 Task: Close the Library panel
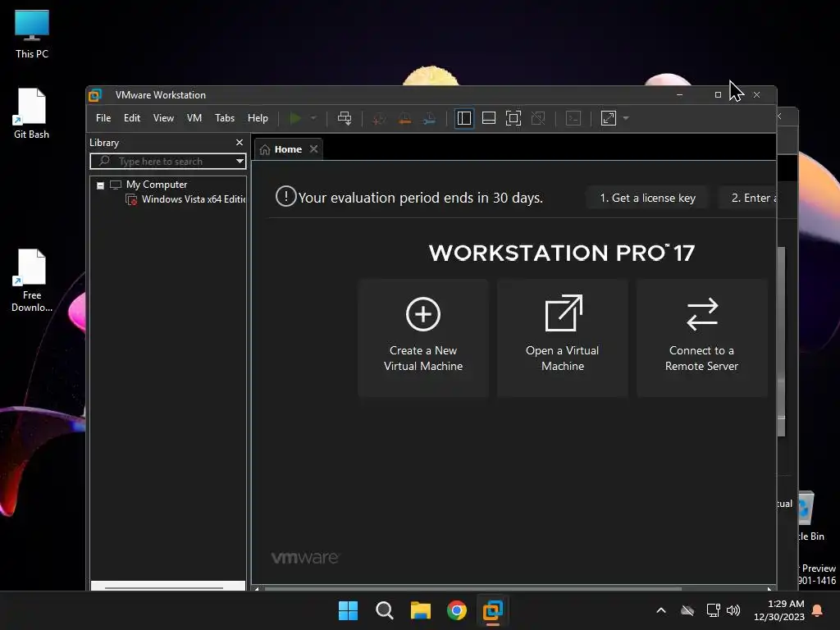click(240, 143)
